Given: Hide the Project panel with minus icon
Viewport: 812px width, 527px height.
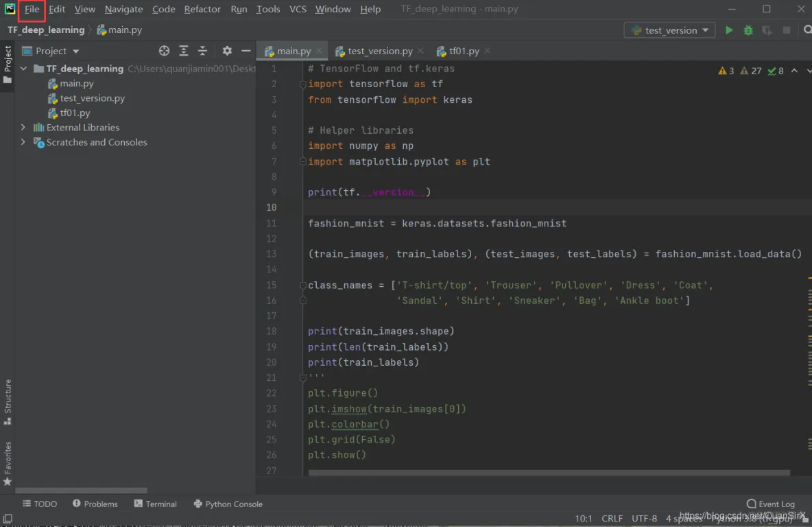Looking at the screenshot, I should (x=246, y=51).
